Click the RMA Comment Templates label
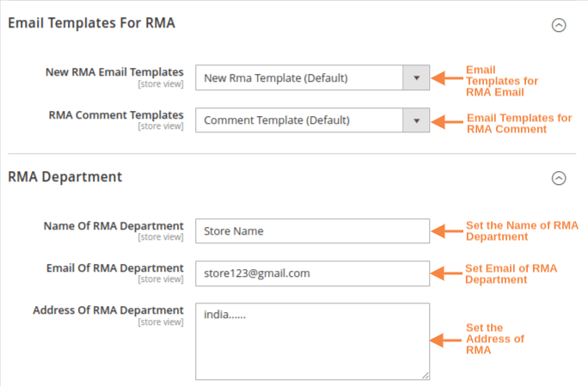The width and height of the screenshot is (588, 386). tap(116, 114)
